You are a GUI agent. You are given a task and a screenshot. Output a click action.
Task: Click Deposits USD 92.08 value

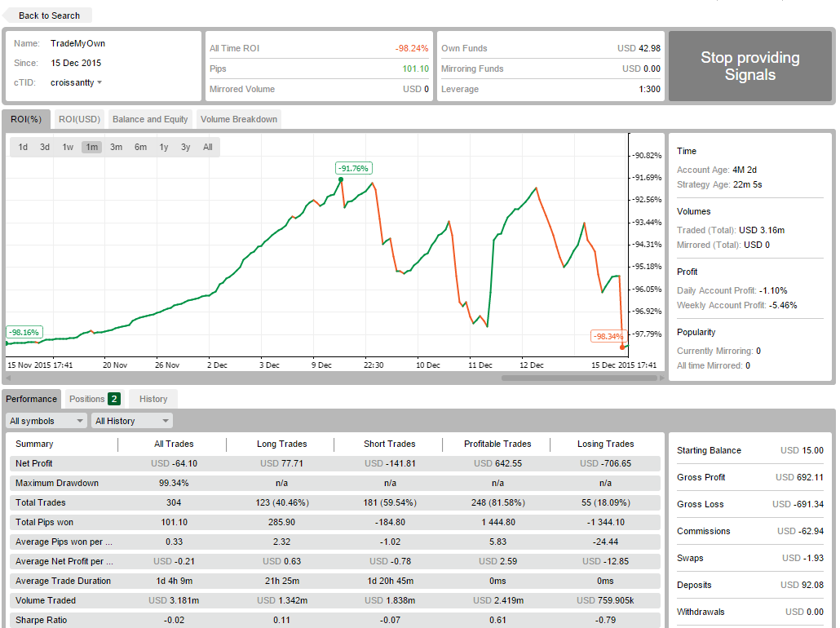(802, 585)
